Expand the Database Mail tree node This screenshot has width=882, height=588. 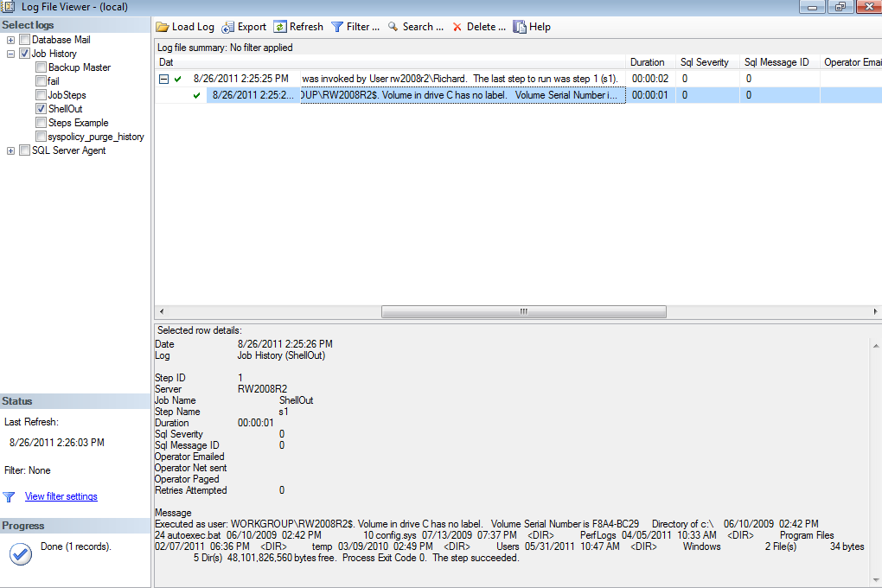point(10,40)
